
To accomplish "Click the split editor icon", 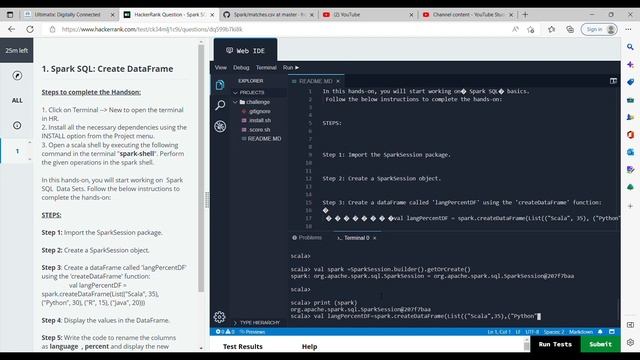I will point(613,81).
